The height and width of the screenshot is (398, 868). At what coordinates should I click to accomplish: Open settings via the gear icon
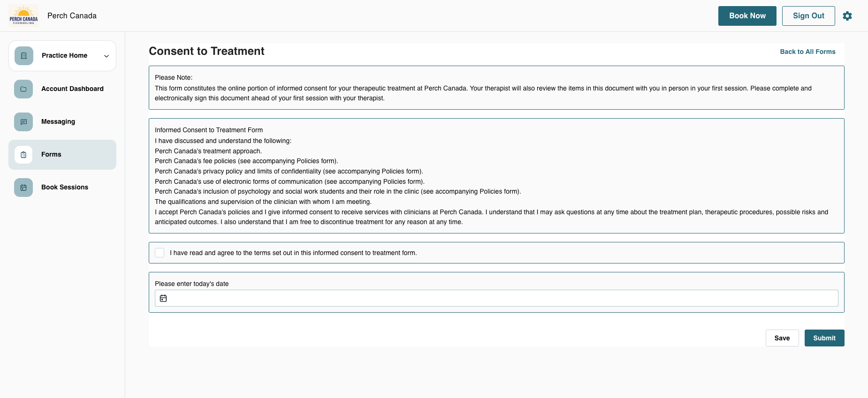pyautogui.click(x=847, y=16)
